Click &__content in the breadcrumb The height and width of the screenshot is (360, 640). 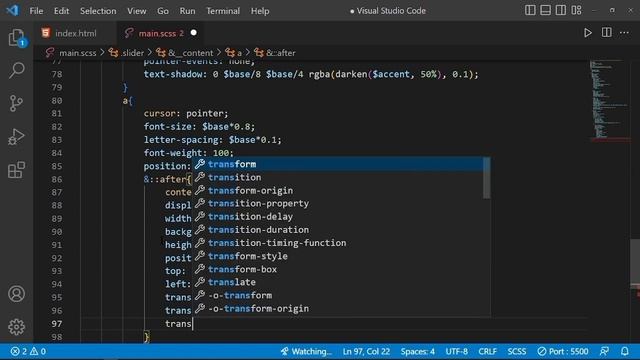click(x=190, y=53)
